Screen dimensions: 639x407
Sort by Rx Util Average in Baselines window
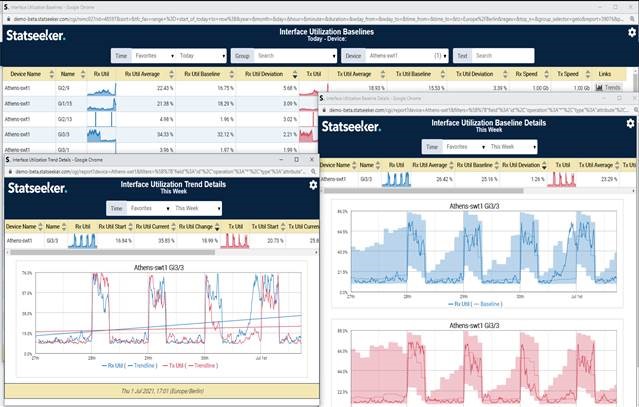(171, 74)
